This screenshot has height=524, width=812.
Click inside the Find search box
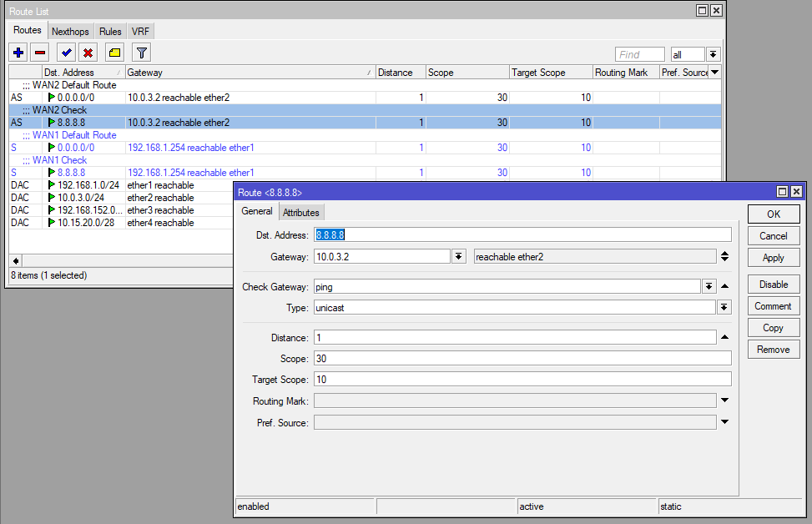[x=639, y=53]
